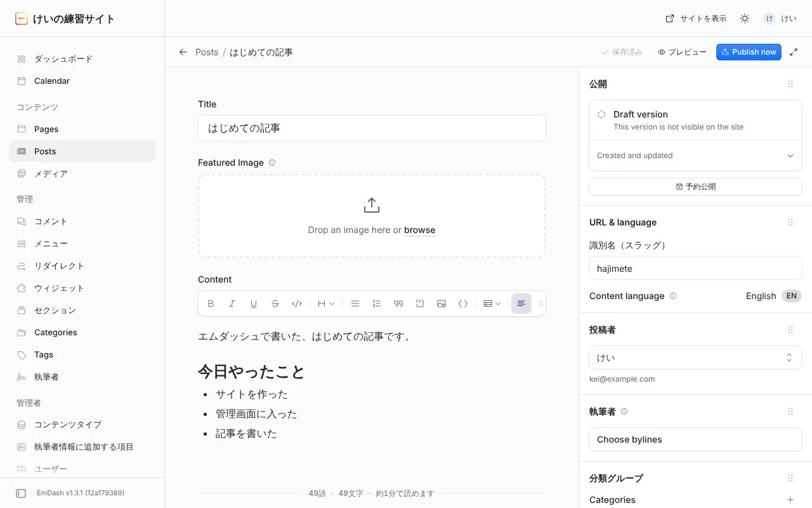Click the EN content language badge
The width and height of the screenshot is (812, 508).
pyautogui.click(x=792, y=296)
